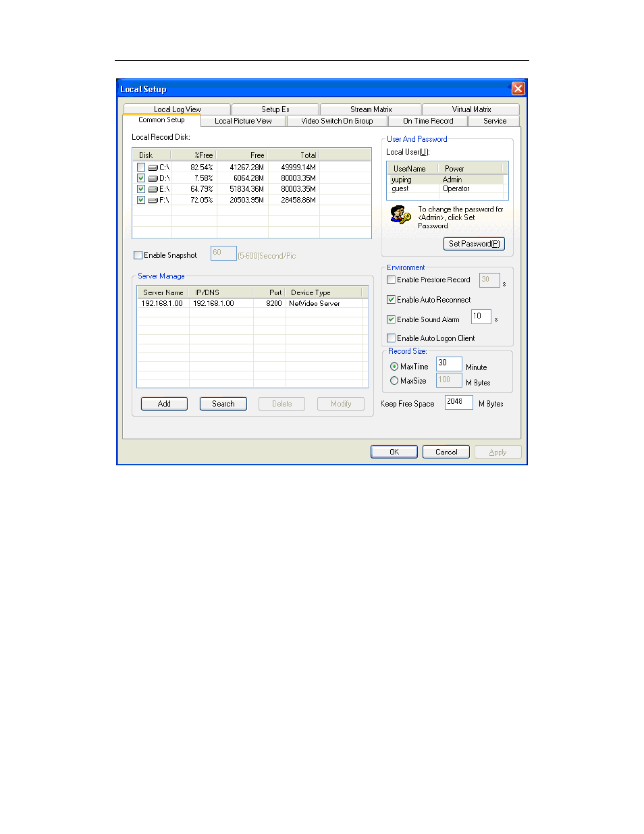Click the C:\ drive icon
Viewport: 644px width, 834px height.
click(153, 167)
